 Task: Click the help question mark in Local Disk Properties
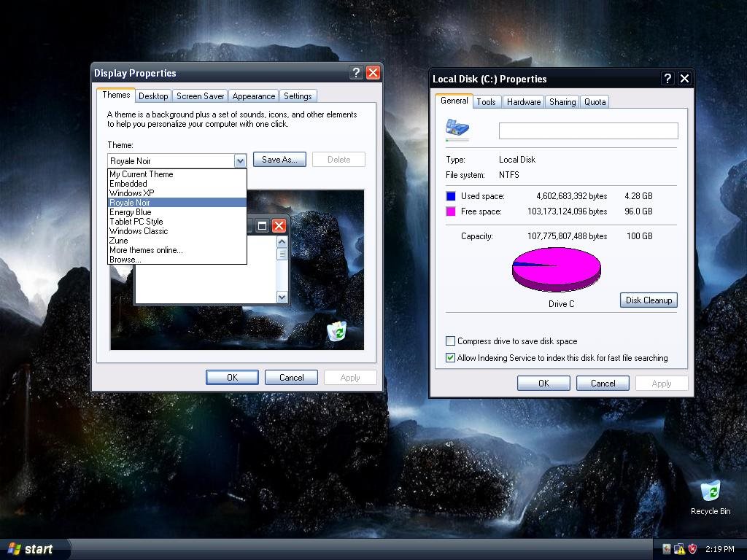(667, 79)
